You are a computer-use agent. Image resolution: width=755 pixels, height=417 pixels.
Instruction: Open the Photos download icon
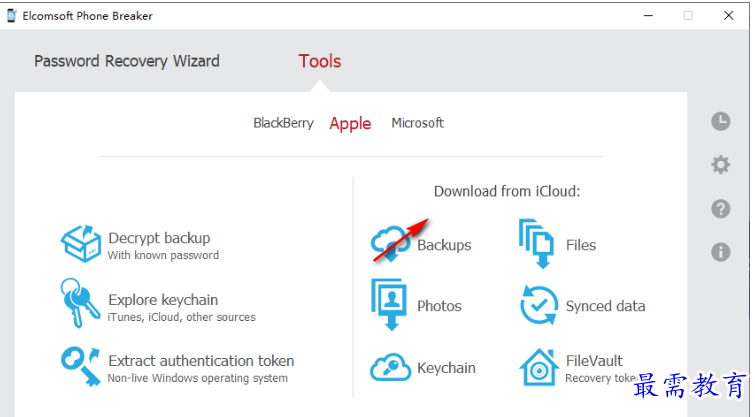pos(389,304)
